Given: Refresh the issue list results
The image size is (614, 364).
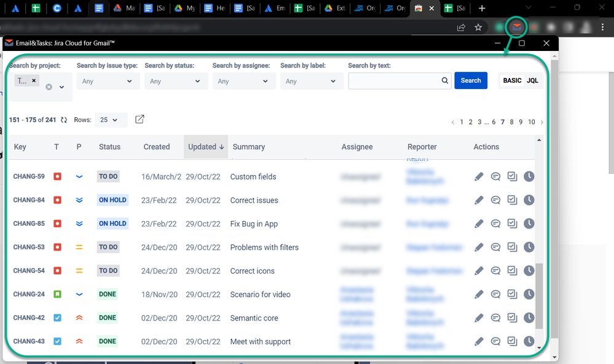Looking at the screenshot, I should [64, 120].
